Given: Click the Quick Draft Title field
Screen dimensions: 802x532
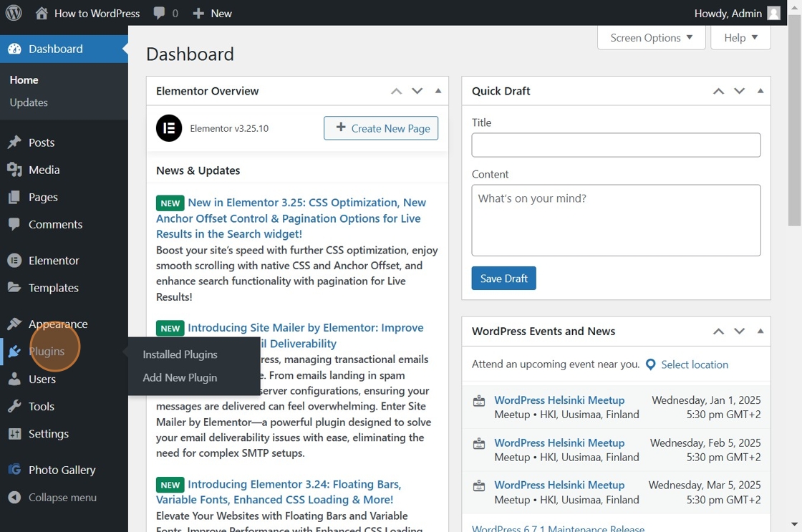Looking at the screenshot, I should [616, 145].
